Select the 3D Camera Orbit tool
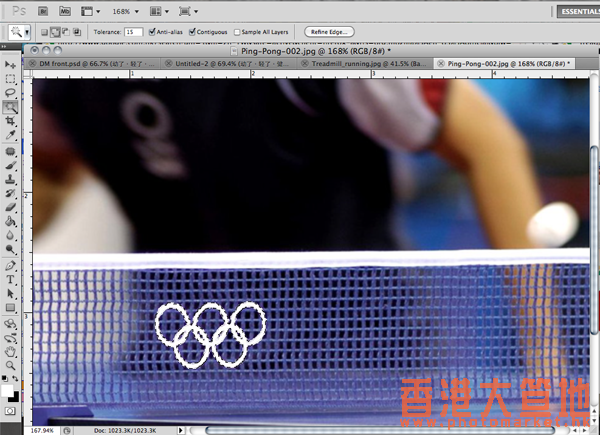The height and width of the screenshot is (435, 600). pyautogui.click(x=10, y=338)
